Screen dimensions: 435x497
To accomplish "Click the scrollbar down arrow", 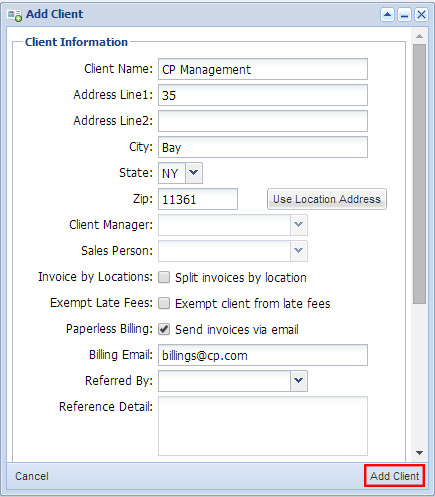I will [419, 453].
